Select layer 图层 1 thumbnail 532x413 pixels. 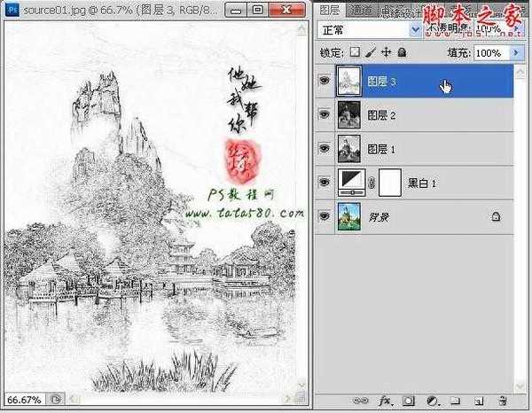(x=349, y=149)
